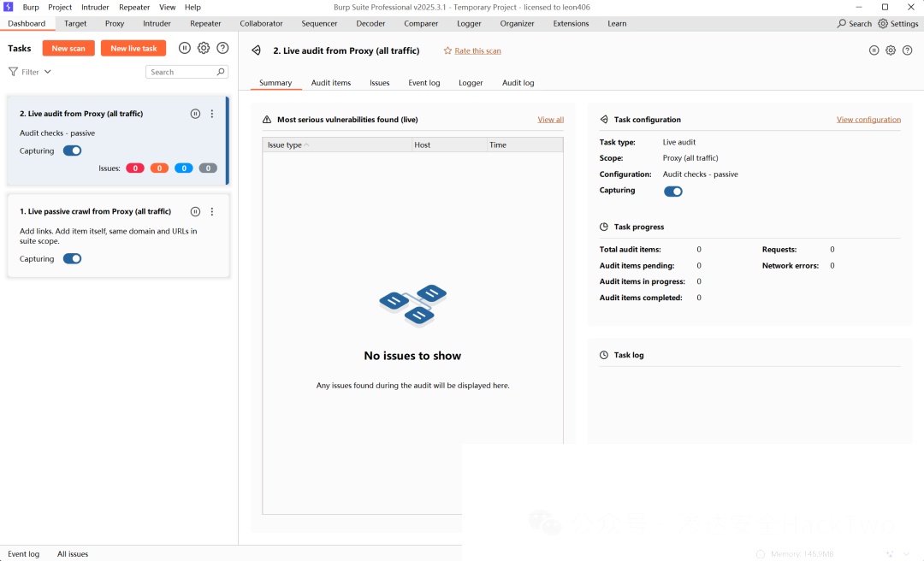
Task: Open options menu for Live passive crawl task
Action: pyautogui.click(x=212, y=211)
